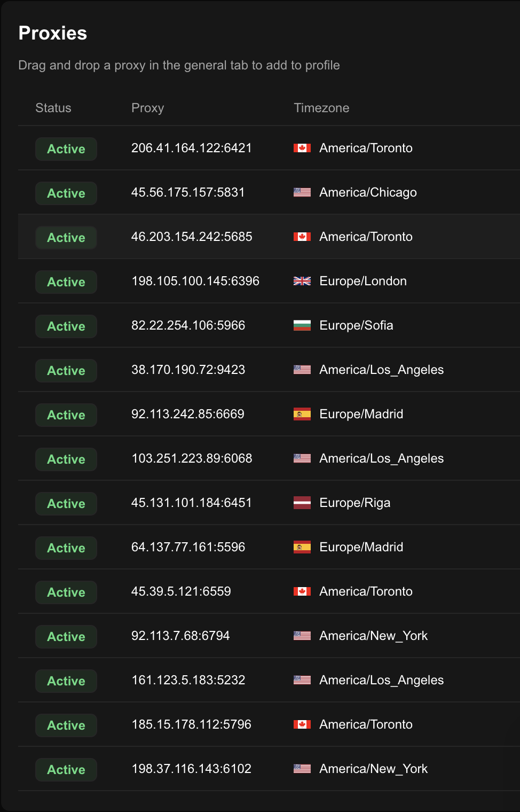Click the Proxy column header
Viewport: 520px width, 812px height.
147,108
